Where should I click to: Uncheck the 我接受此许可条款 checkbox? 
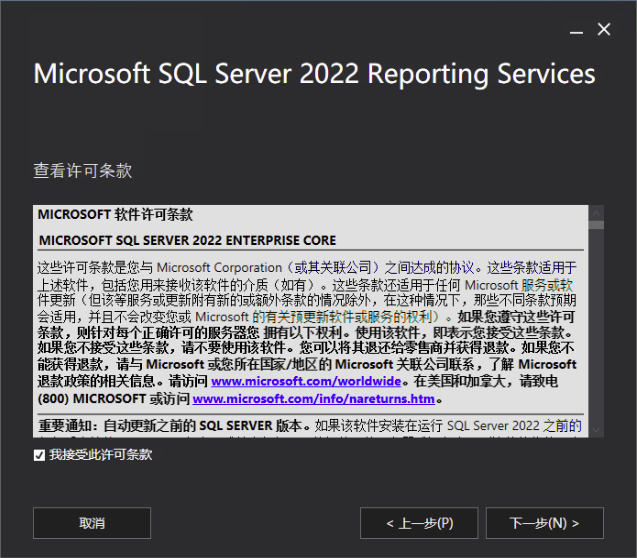(39, 455)
